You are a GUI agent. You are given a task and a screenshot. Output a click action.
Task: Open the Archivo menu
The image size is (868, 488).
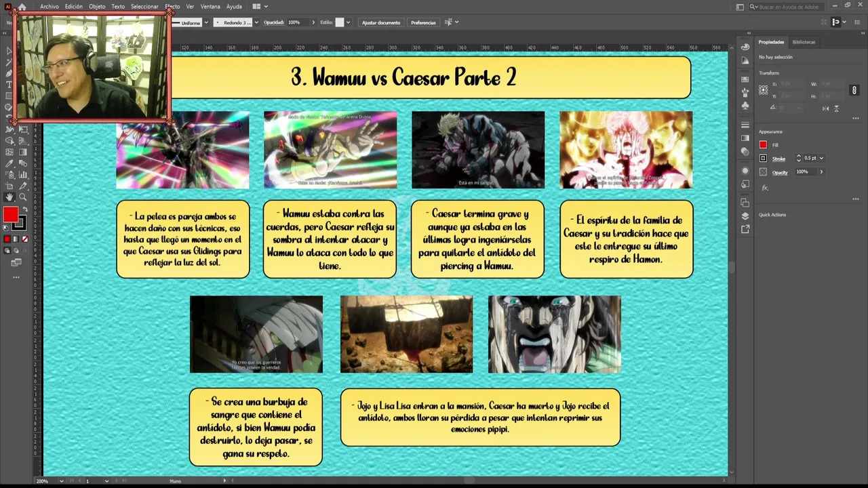(49, 6)
